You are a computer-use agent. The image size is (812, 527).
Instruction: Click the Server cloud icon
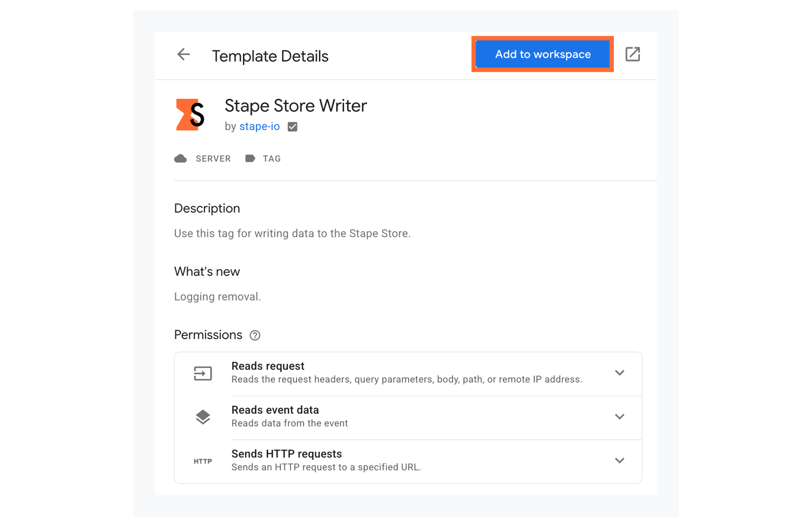pyautogui.click(x=180, y=158)
